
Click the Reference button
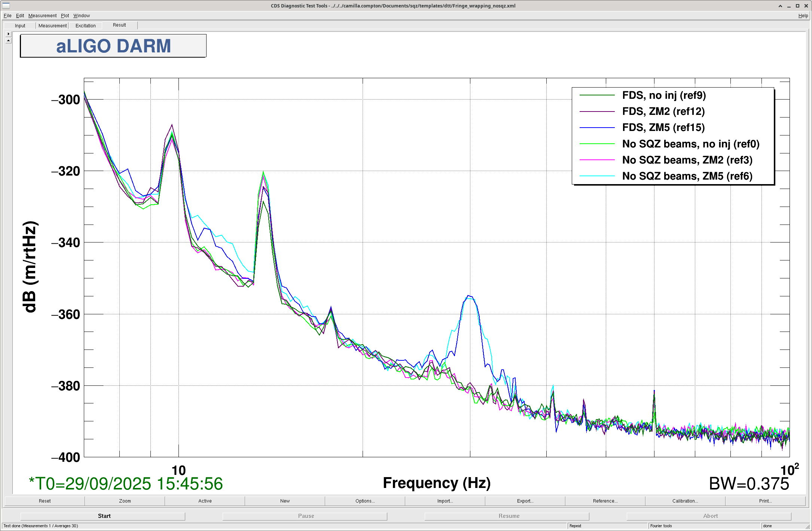(x=605, y=501)
